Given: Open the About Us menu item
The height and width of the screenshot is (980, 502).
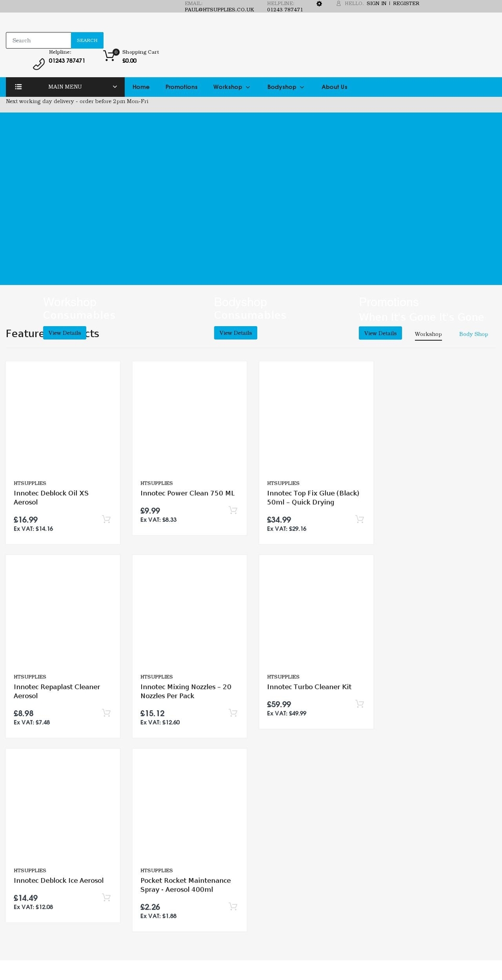Looking at the screenshot, I should [334, 87].
